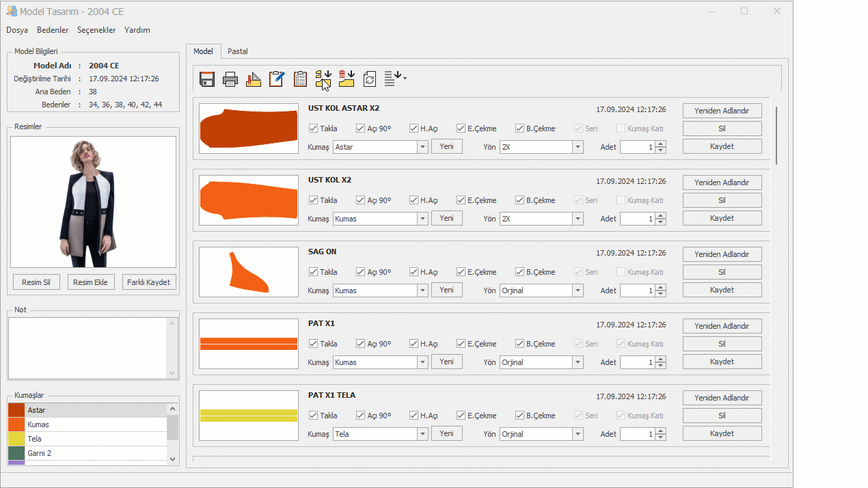Open the sort lines dropdown toolbar icon
This screenshot has height=488, width=868.
395,79
